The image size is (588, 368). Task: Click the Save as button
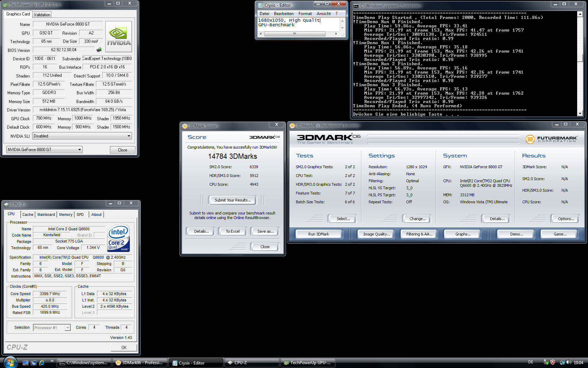point(265,231)
